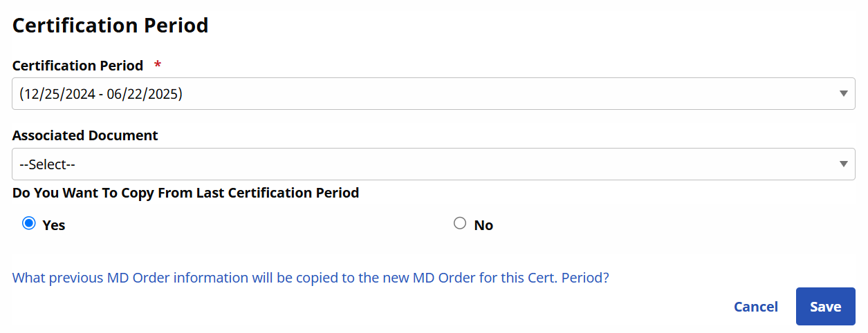Click the Associated Document field label
Screen dimensions: 868x333
click(85, 135)
